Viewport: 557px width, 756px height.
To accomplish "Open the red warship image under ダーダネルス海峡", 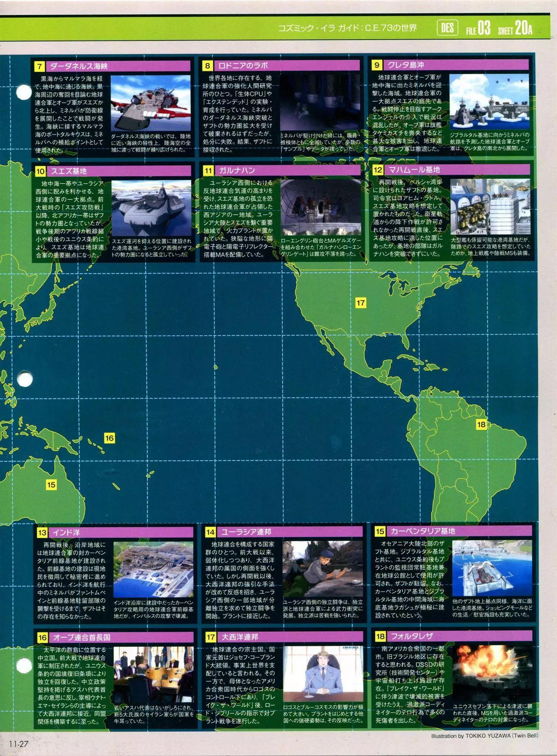I will tap(151, 104).
